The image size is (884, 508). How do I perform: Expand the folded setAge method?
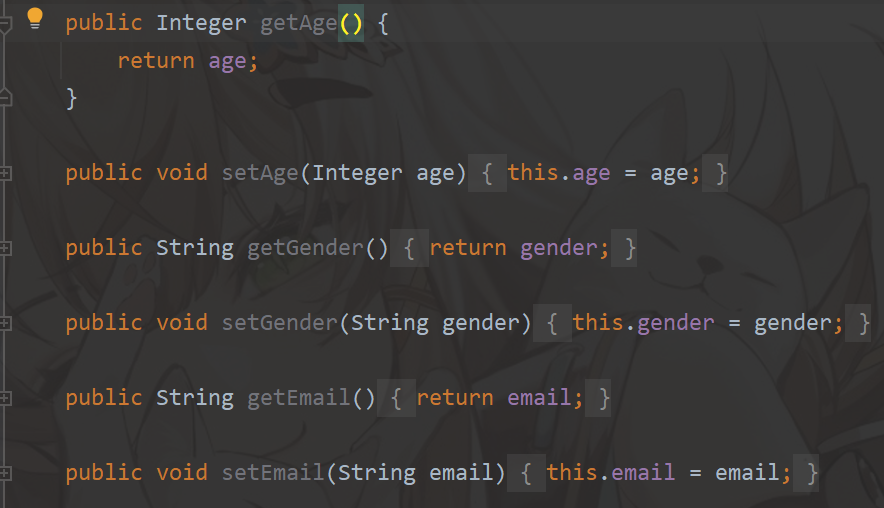tap(5, 173)
